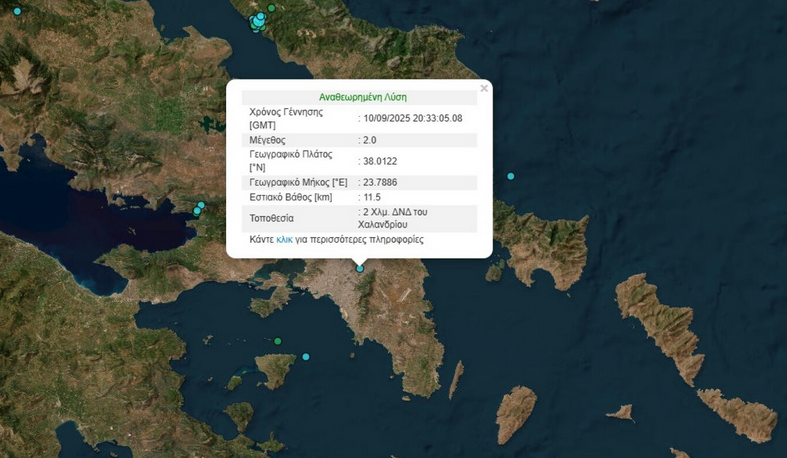Click the magnitude value 2.0
Screen dimensions: 787x458
[x=368, y=141]
